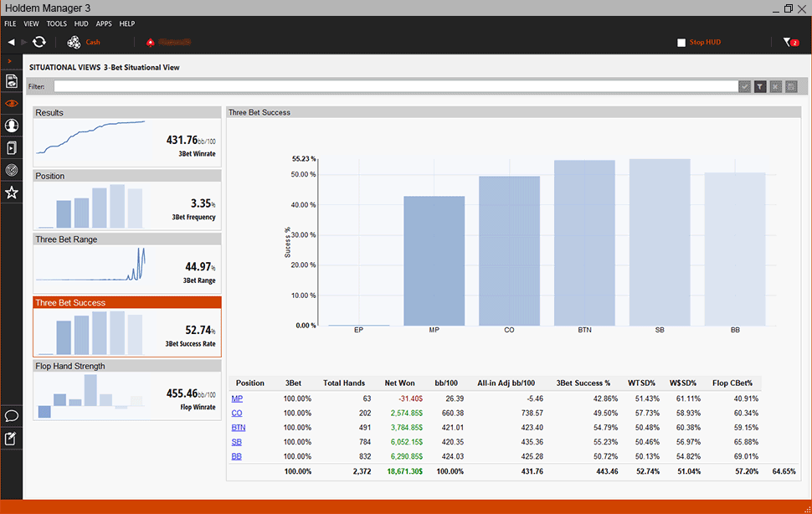Select the eye-shaped Situational Views sidebar icon
This screenshot has height=514, width=812.
pos(12,104)
